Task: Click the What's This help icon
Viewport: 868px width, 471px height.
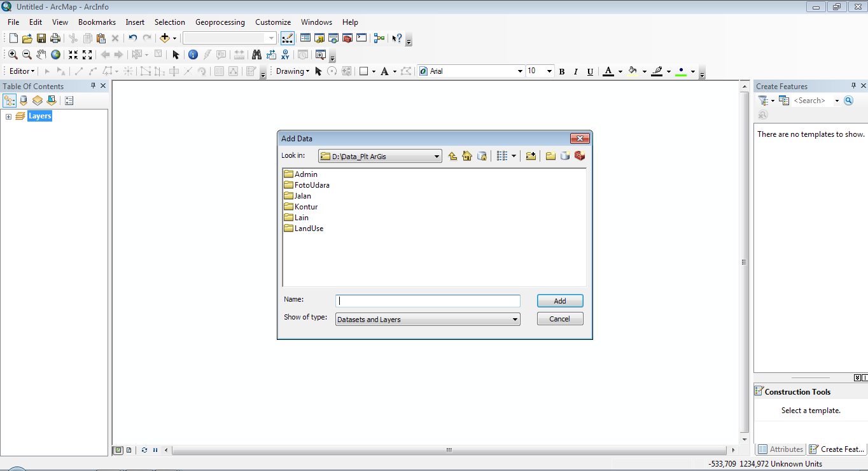Action: pos(397,38)
